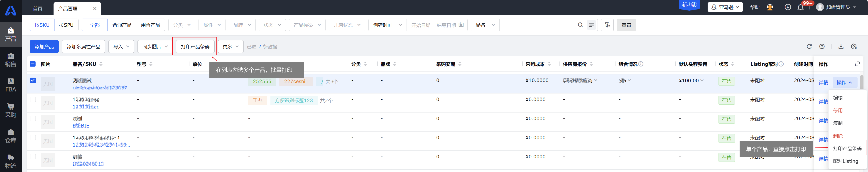Viewport: 868px width, 172px height.
Task: Click the 添加多属性产品 button
Action: coord(83,47)
